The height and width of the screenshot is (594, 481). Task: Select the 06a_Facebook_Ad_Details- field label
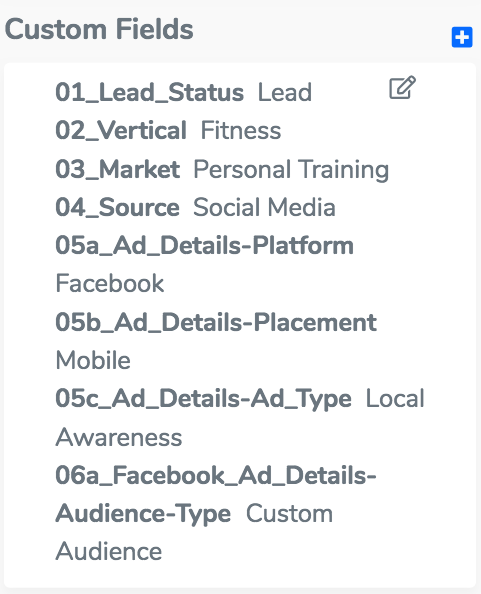(x=216, y=475)
